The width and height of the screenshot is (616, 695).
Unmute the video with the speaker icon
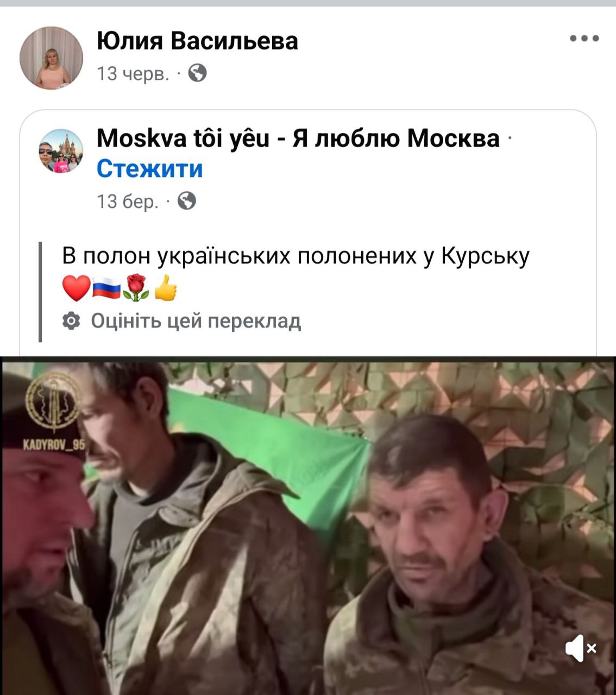pyautogui.click(x=580, y=648)
